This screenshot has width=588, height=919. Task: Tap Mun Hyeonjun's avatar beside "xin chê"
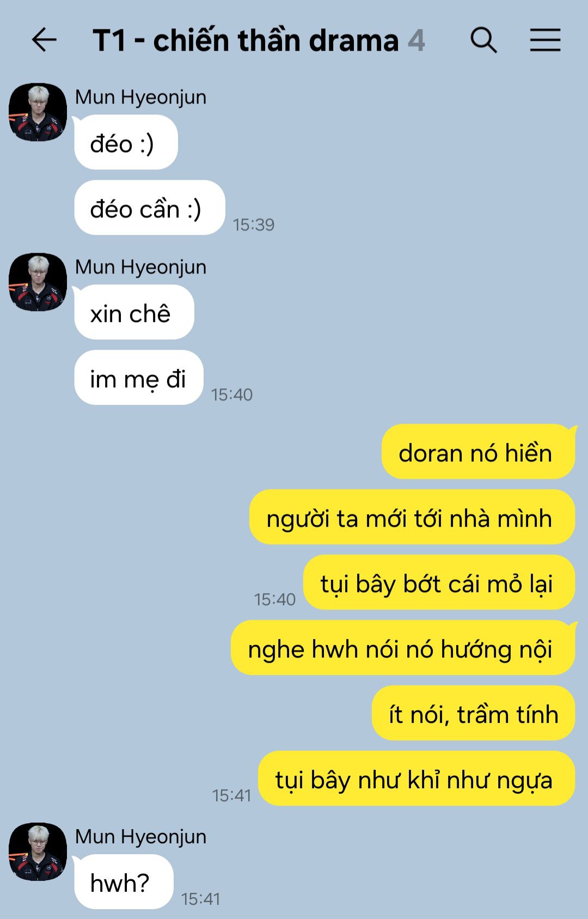click(x=38, y=282)
